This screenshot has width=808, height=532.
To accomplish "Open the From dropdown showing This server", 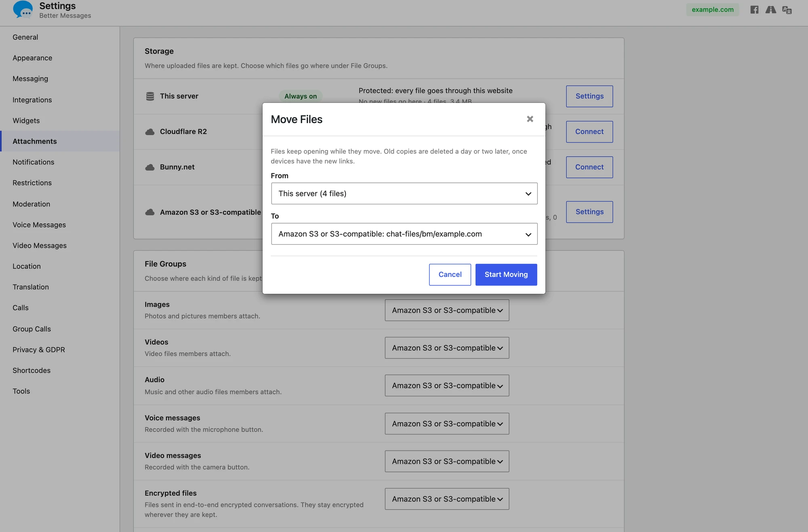I will (404, 193).
